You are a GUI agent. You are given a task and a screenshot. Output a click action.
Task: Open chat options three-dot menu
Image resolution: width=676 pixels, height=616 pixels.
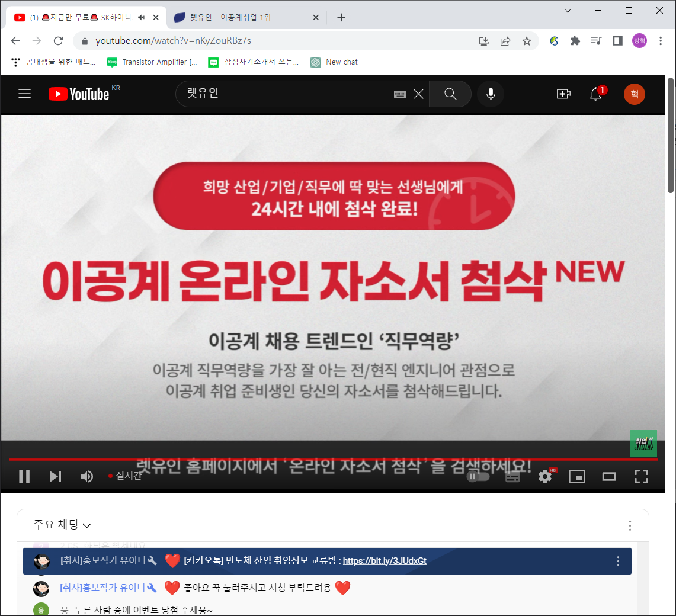tap(630, 525)
